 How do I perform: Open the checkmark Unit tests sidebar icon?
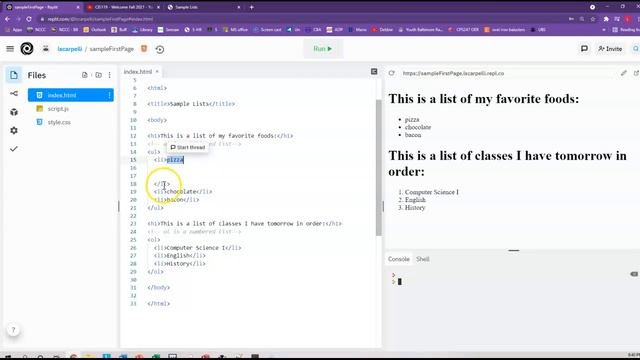[14, 149]
